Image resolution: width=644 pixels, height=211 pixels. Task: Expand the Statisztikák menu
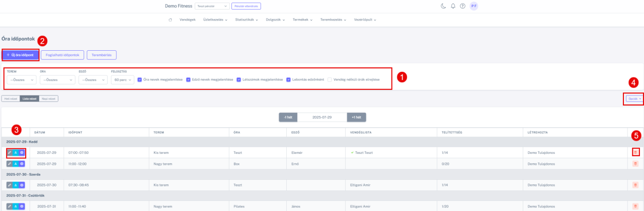pyautogui.click(x=247, y=20)
